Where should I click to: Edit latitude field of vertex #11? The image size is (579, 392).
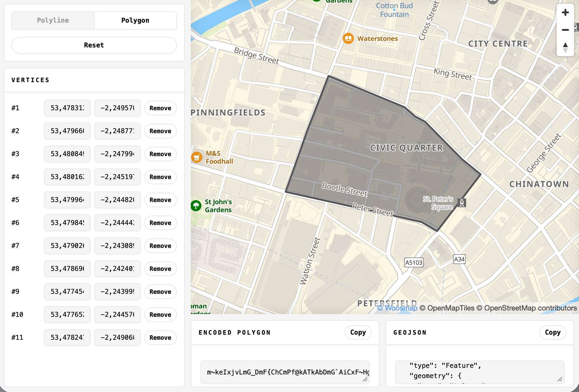pyautogui.click(x=67, y=338)
